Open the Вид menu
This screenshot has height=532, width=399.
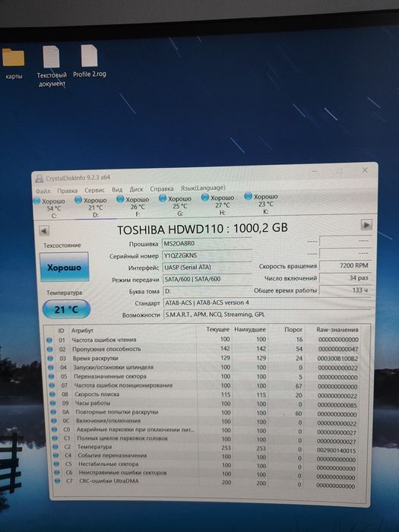pos(117,190)
